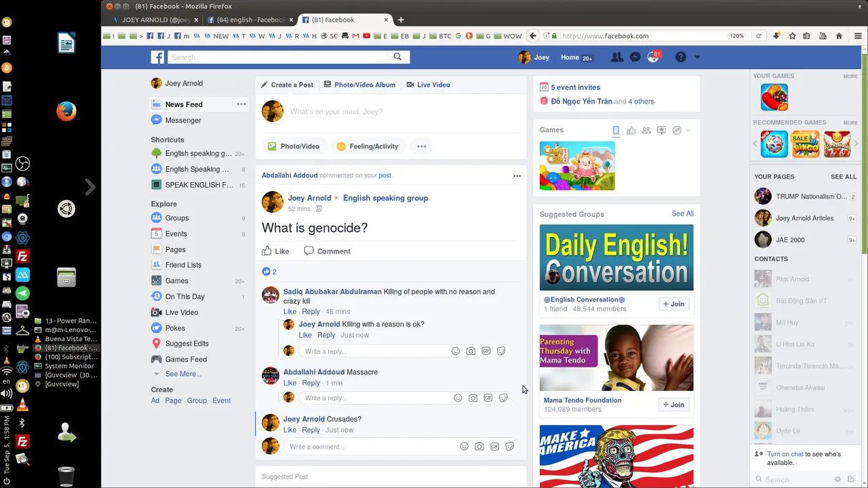Join Mama Tendo Foundation group
868x488 pixels.
pos(673,405)
